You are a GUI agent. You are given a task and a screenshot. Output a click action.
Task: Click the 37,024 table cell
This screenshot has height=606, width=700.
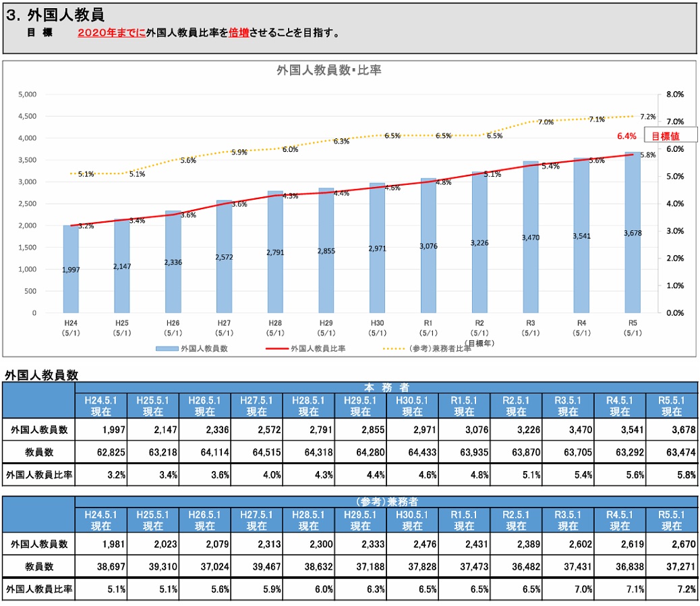(x=205, y=567)
